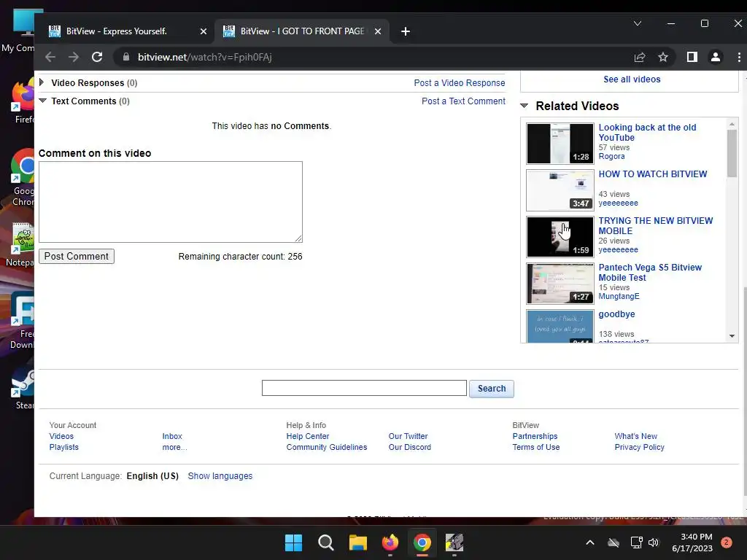Open the Windows Start menu
Viewport: 747px width, 560px height.
293,542
